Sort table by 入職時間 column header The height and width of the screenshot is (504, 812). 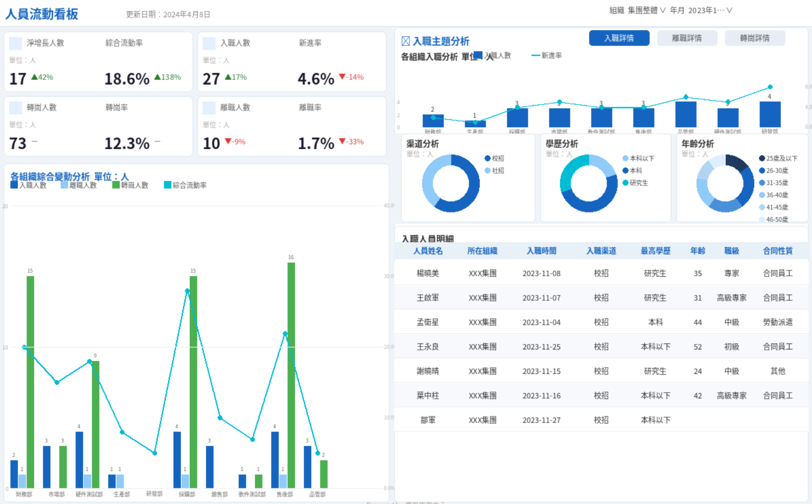(x=541, y=251)
